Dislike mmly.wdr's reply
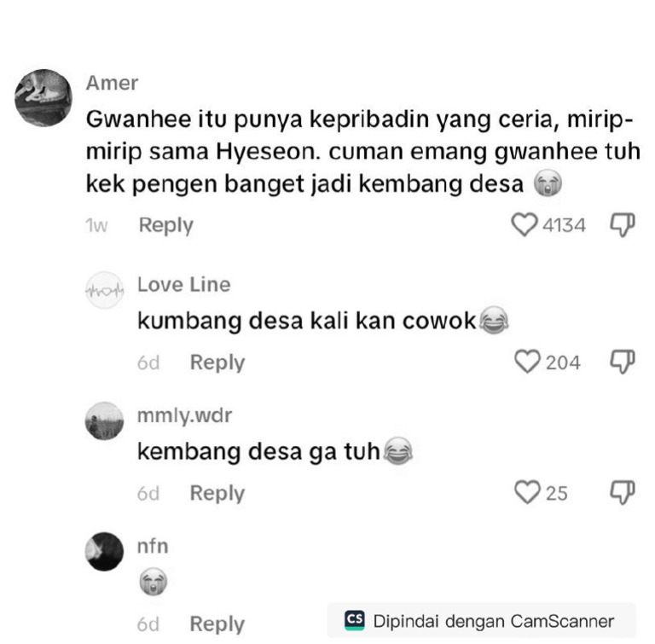The image size is (655, 644). click(623, 493)
